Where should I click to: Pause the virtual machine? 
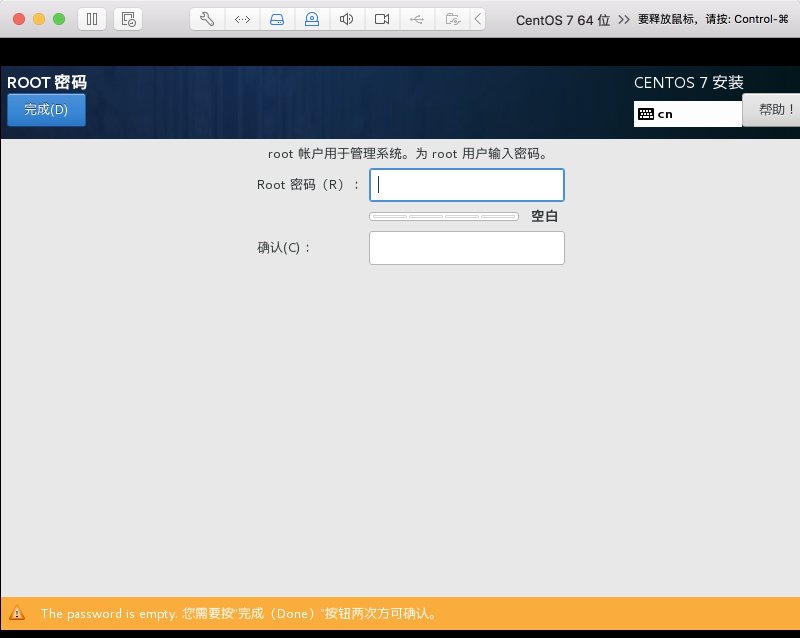click(x=92, y=19)
